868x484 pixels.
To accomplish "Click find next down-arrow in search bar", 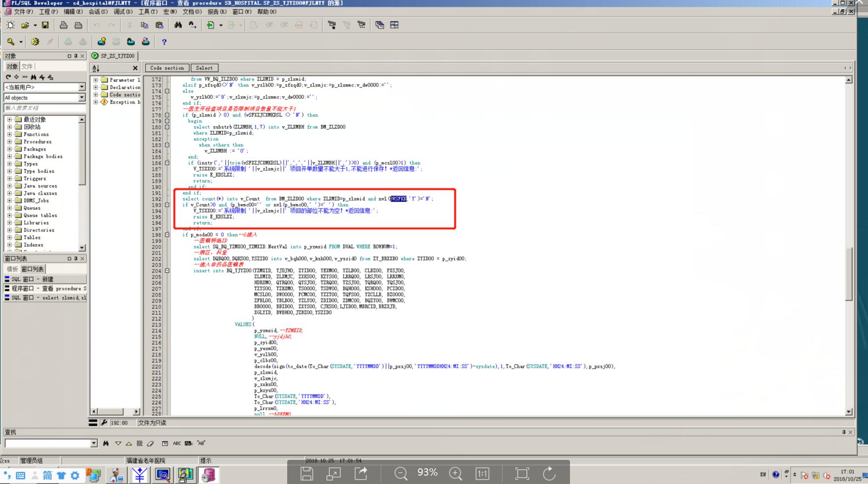I will coord(118,443).
